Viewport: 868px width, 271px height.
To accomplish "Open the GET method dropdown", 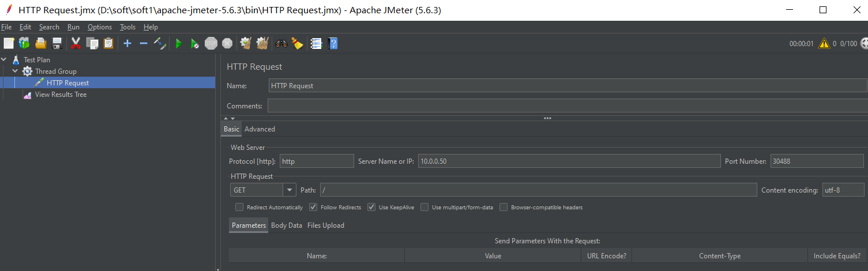I will [x=289, y=190].
